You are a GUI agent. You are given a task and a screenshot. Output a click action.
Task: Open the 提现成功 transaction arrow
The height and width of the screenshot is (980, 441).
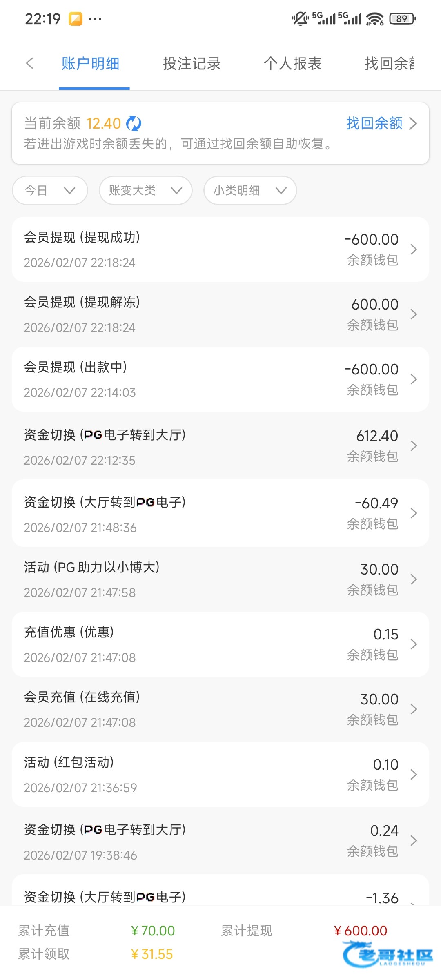point(414,249)
